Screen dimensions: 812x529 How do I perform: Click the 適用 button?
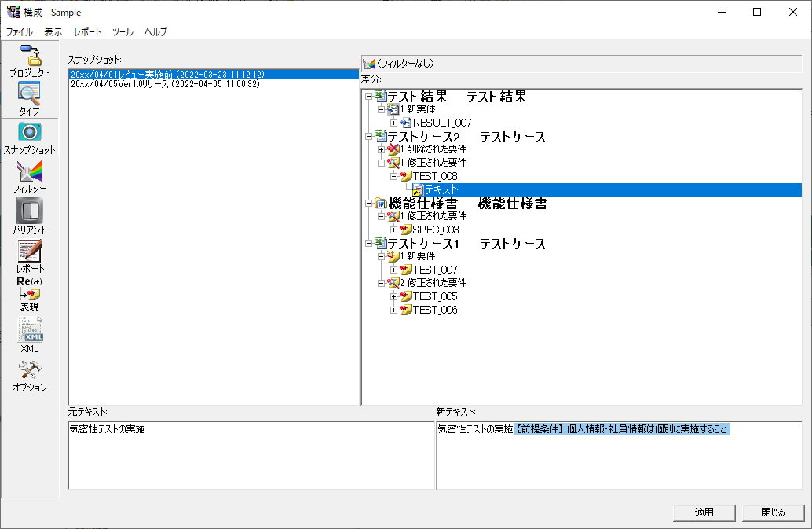point(704,512)
